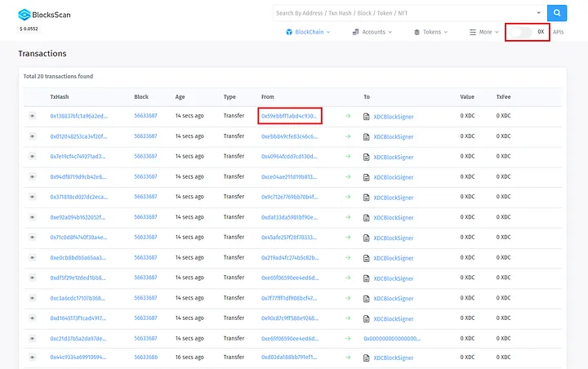
Task: Click the blue search magnifier button
Action: click(x=556, y=13)
